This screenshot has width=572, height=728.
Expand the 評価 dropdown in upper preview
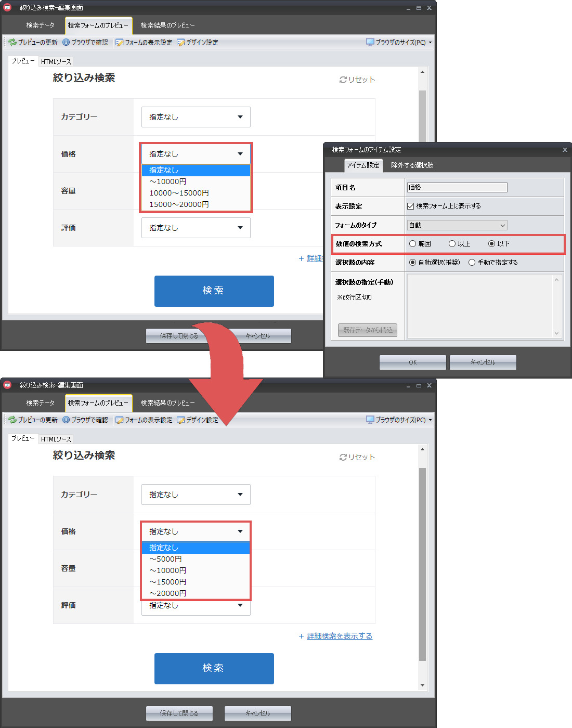pos(196,228)
